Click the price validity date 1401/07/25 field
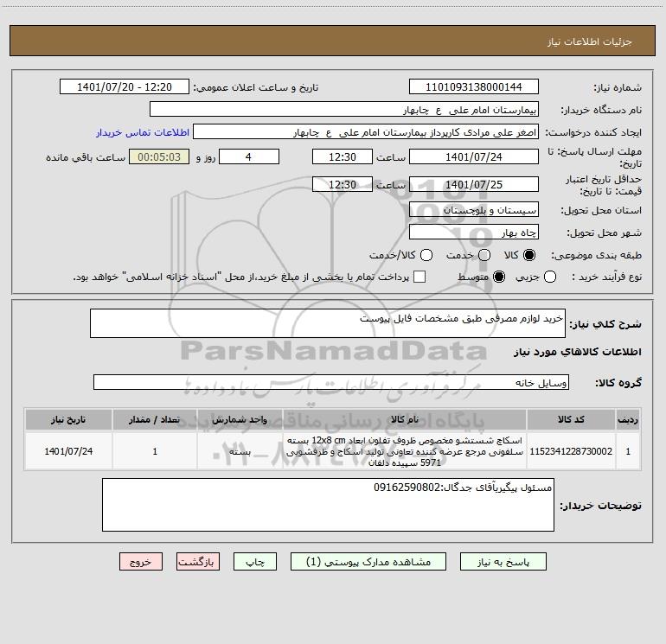The height and width of the screenshot is (644, 666). 474,184
